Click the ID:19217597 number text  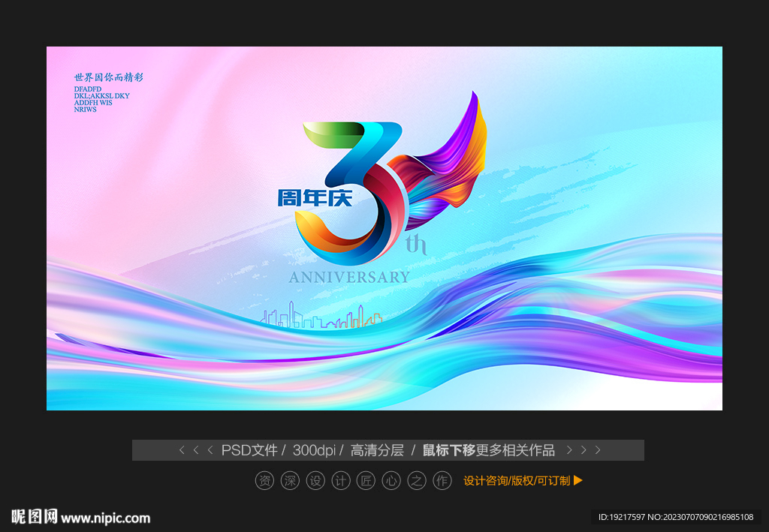coord(622,517)
